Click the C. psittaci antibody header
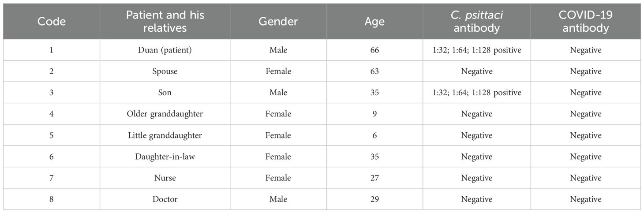Screen dimensions: 644x213 [476, 21]
